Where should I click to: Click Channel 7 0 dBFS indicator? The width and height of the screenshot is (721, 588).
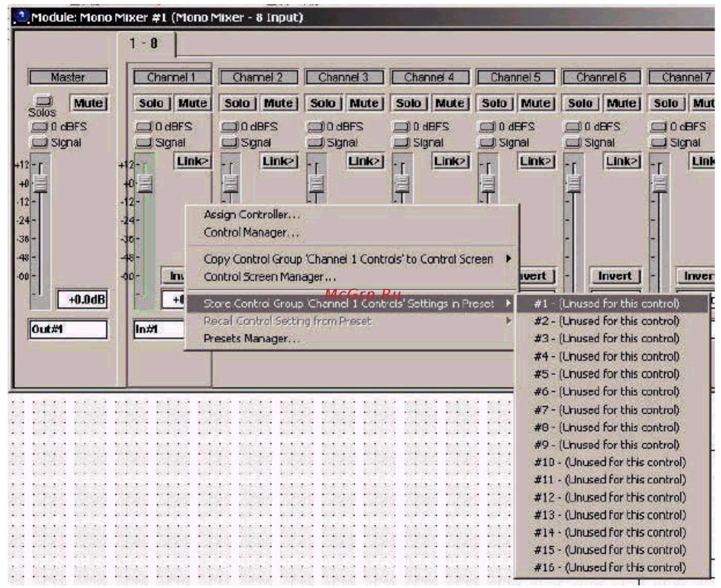[x=659, y=126]
